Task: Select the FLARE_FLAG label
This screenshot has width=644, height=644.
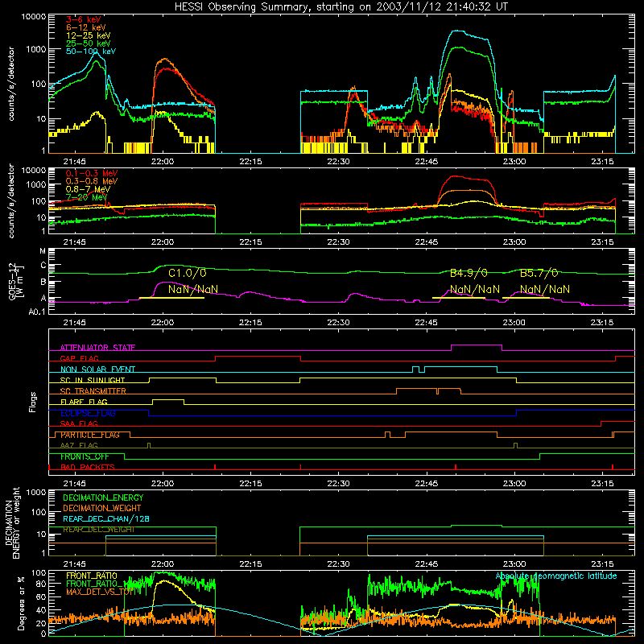Action: tap(84, 402)
